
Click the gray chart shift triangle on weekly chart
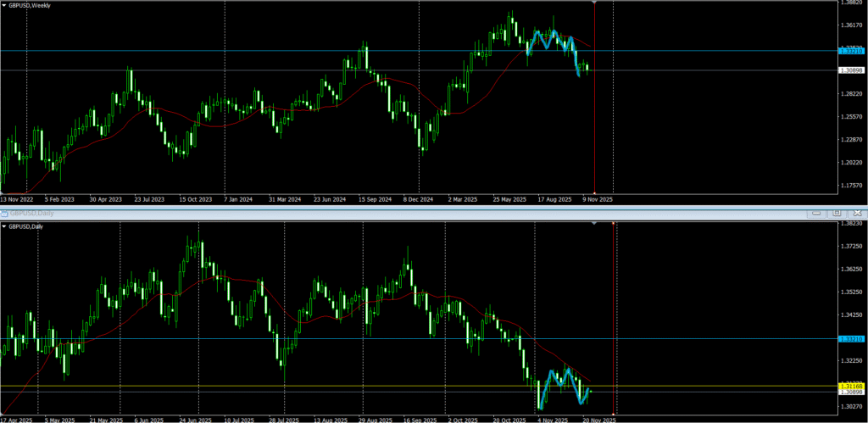593,3
